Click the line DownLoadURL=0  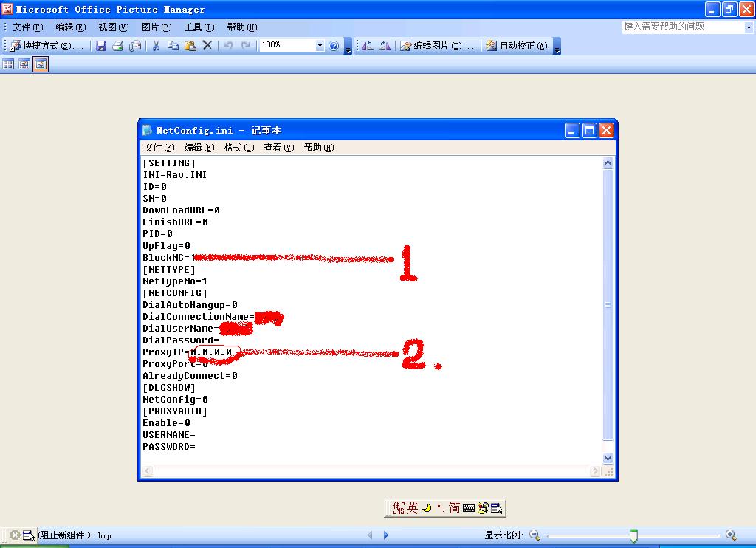point(181,210)
